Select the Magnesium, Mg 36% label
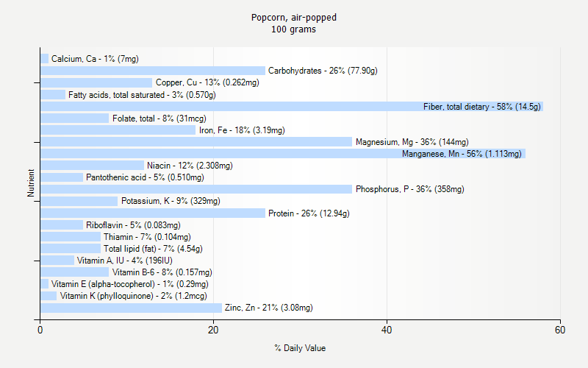 412,142
